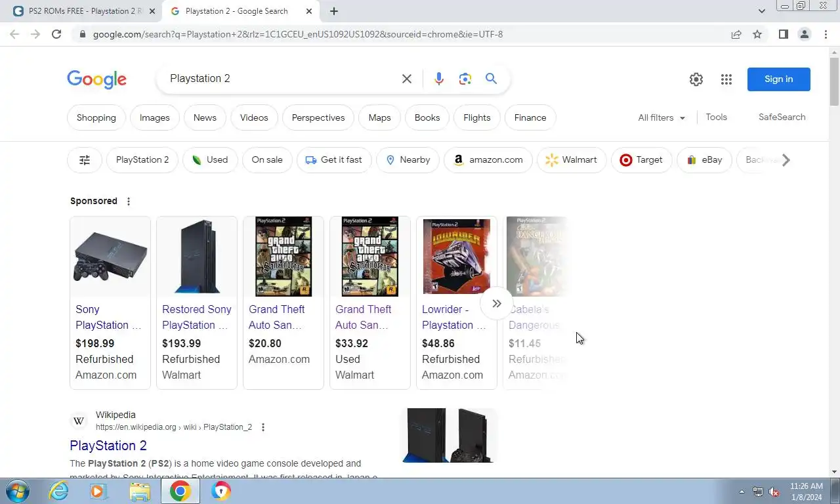Open a new tab with plus button
This screenshot has width=840, height=504.
(x=334, y=11)
